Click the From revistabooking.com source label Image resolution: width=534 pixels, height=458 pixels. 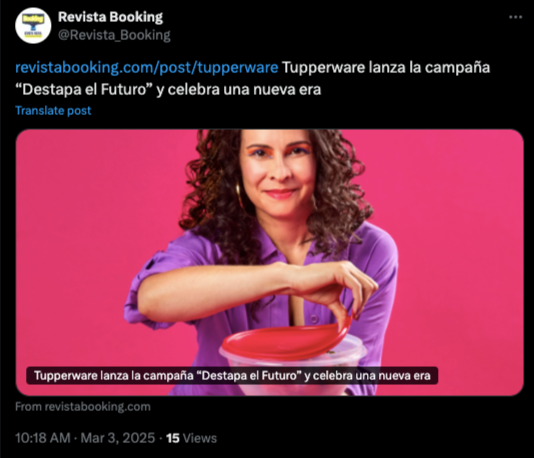click(83, 407)
